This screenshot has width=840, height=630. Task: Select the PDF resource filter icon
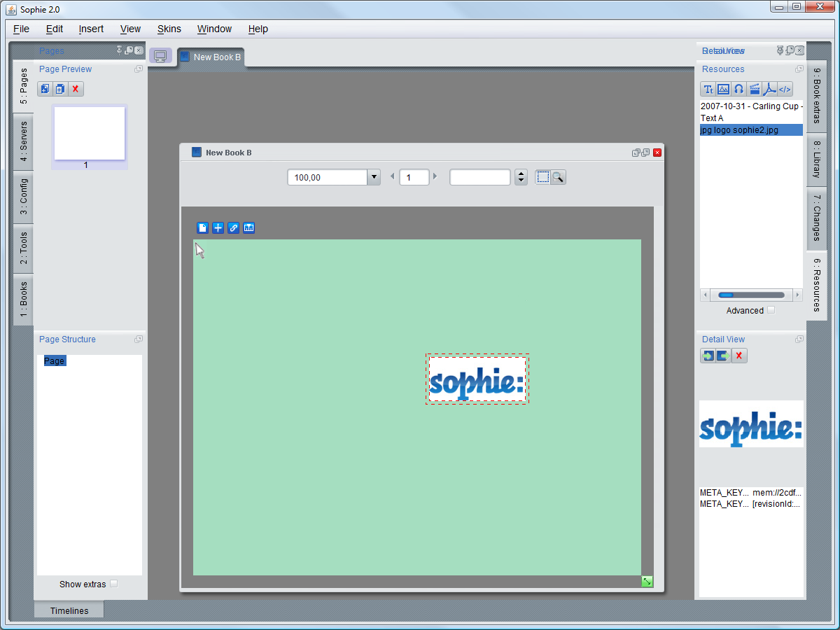(x=770, y=89)
